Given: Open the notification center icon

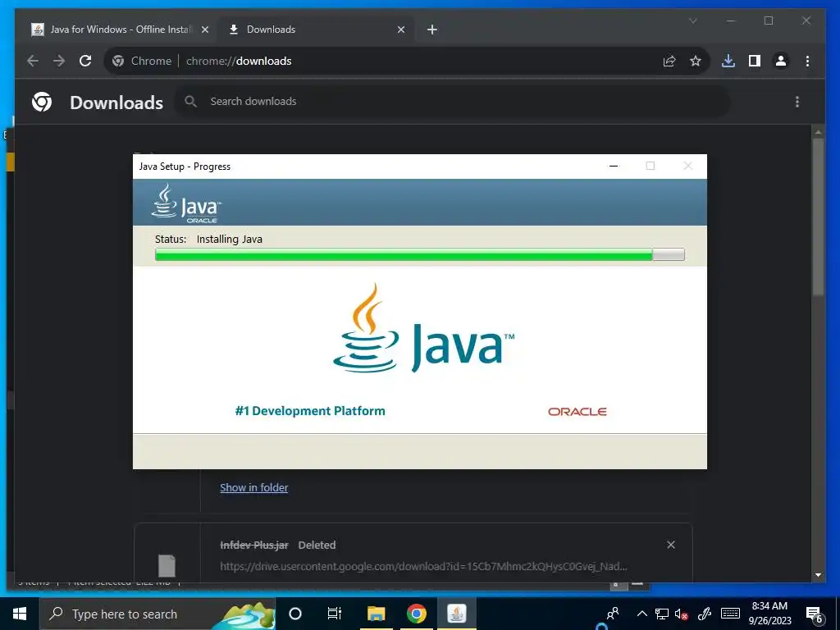Looking at the screenshot, I should [x=815, y=614].
